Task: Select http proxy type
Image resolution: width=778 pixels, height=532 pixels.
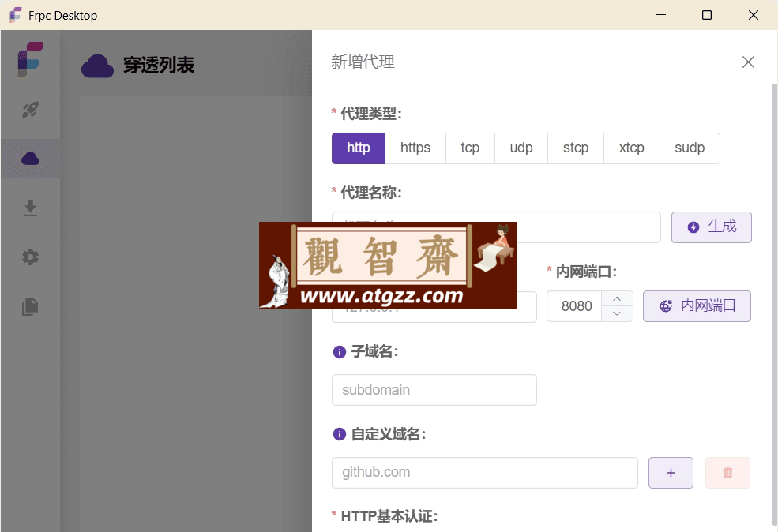Action: click(x=359, y=148)
